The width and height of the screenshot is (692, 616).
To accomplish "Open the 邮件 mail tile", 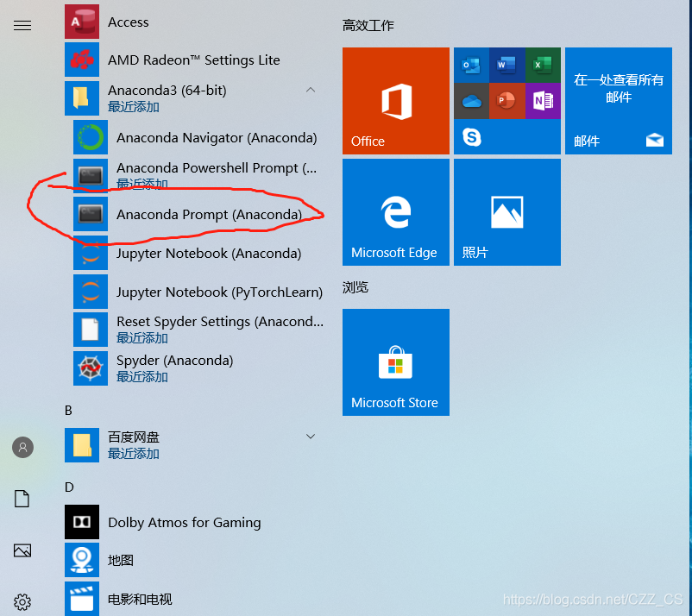I will pyautogui.click(x=619, y=101).
